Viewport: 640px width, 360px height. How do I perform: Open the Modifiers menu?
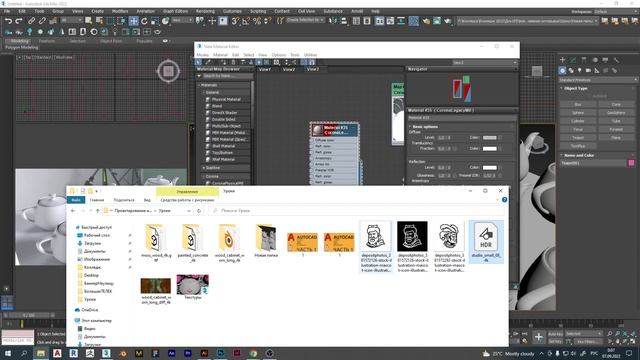tap(120, 11)
